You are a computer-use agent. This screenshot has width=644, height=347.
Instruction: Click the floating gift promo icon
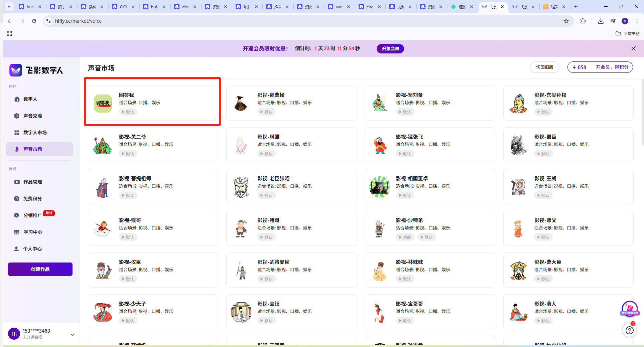[x=629, y=309]
